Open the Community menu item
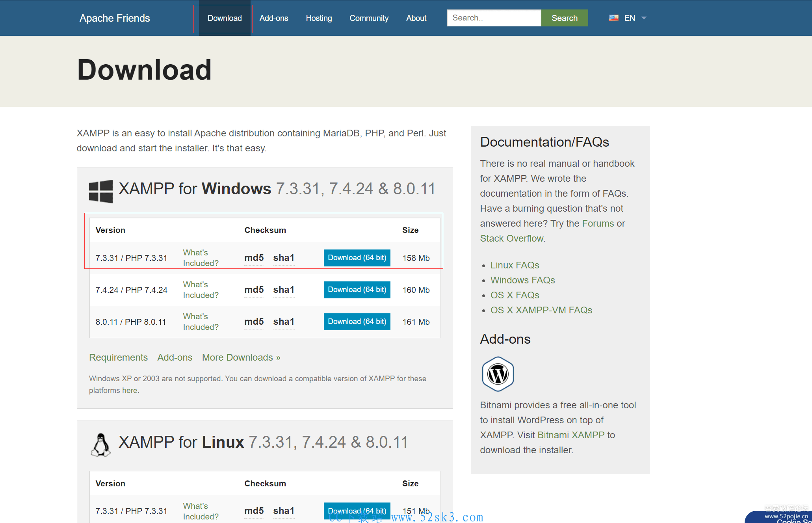This screenshot has height=523, width=812. 369,18
